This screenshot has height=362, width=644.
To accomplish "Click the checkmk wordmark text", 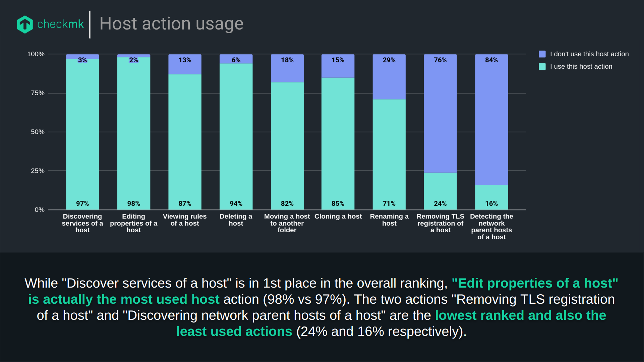I will click(60, 24).
